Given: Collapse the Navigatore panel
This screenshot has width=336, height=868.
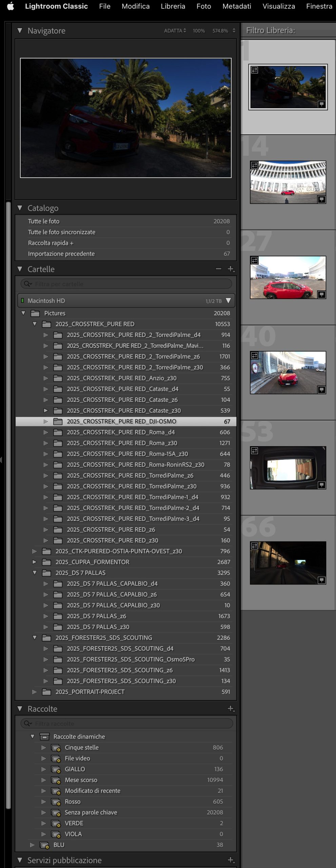Looking at the screenshot, I should point(20,31).
